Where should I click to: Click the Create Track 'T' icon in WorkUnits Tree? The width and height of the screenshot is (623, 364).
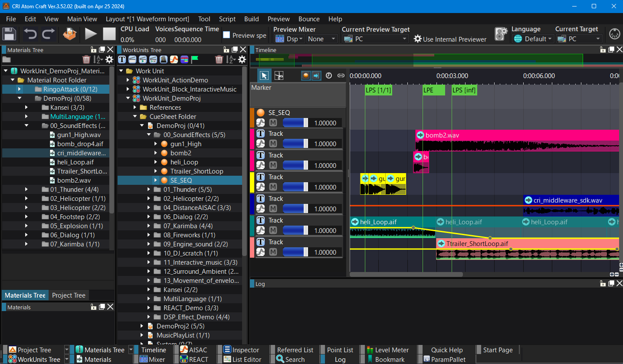[x=122, y=59]
